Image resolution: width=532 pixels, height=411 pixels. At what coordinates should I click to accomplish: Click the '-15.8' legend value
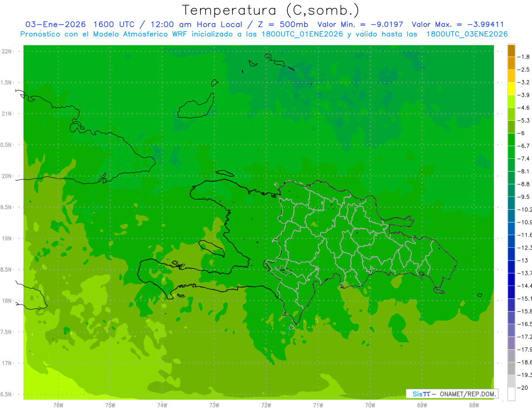click(525, 311)
